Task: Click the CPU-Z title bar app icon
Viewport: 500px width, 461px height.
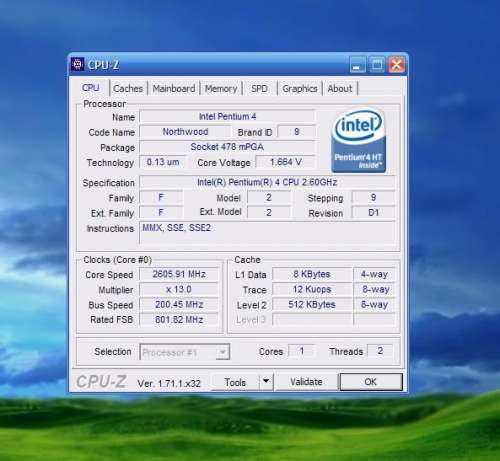Action: point(77,64)
